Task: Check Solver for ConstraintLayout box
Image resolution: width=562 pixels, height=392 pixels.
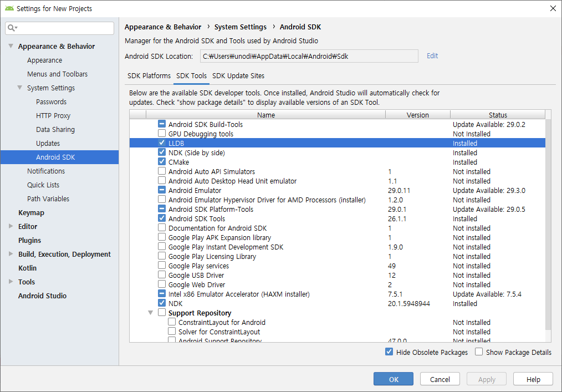Action: (x=172, y=332)
